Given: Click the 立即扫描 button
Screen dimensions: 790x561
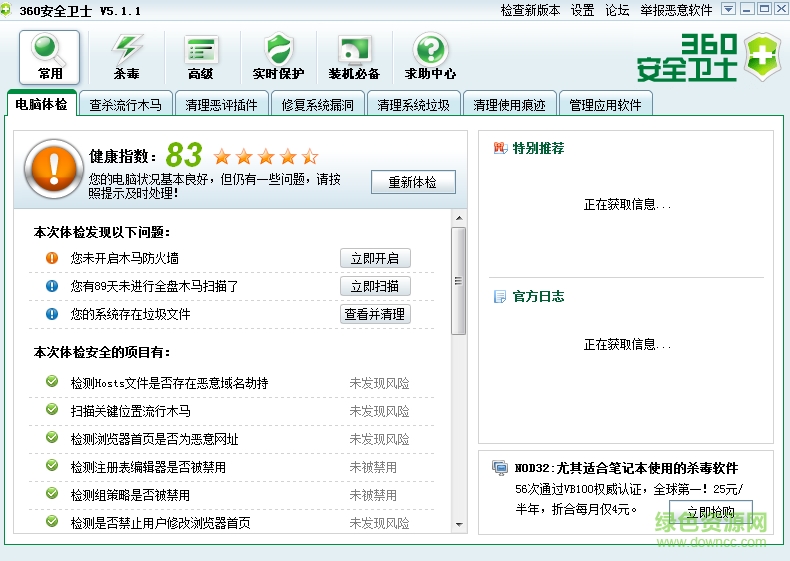Looking at the screenshot, I should 375,286.
